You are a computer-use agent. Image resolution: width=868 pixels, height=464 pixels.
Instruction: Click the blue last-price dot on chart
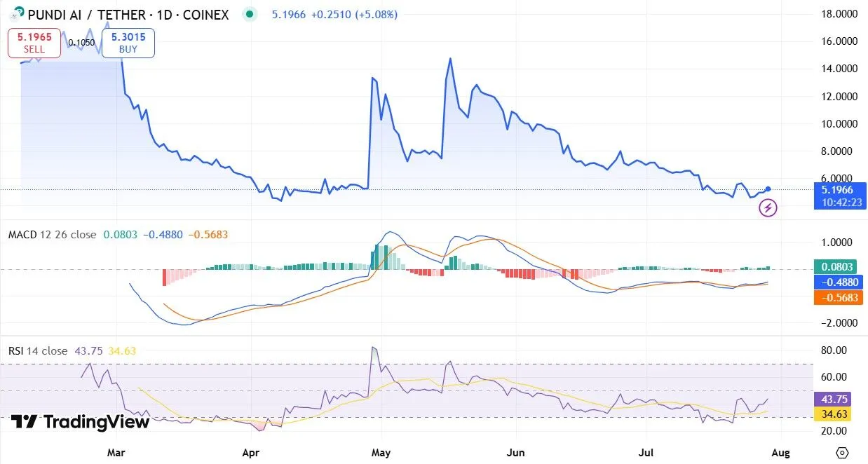(768, 189)
